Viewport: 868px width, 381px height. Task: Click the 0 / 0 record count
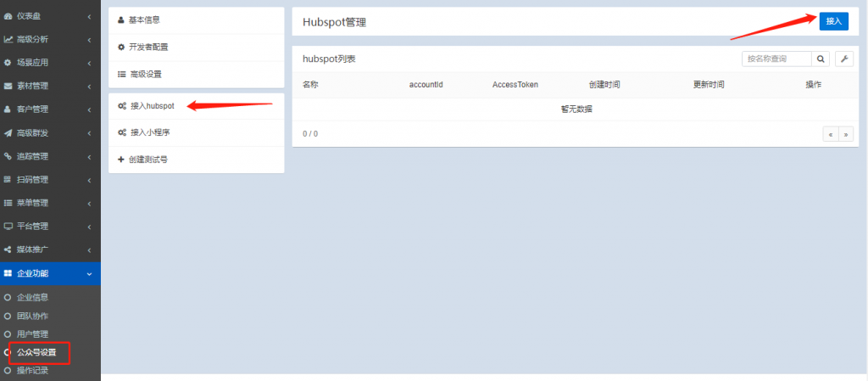[310, 134]
